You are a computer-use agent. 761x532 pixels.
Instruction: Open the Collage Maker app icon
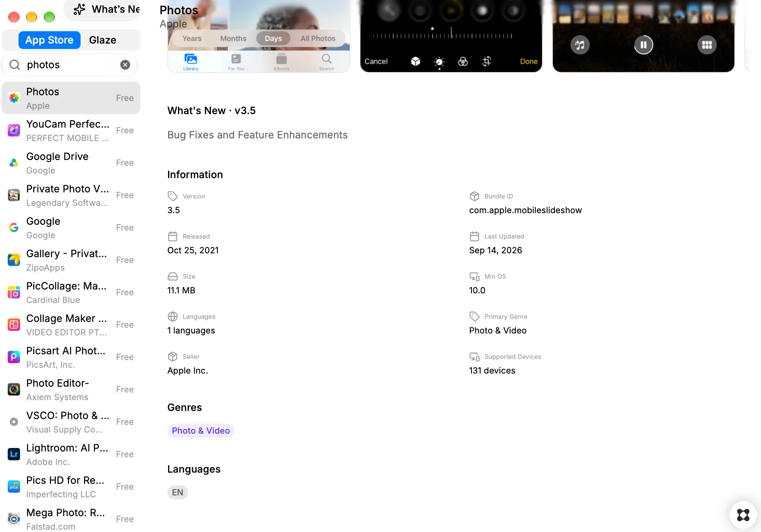click(x=14, y=325)
